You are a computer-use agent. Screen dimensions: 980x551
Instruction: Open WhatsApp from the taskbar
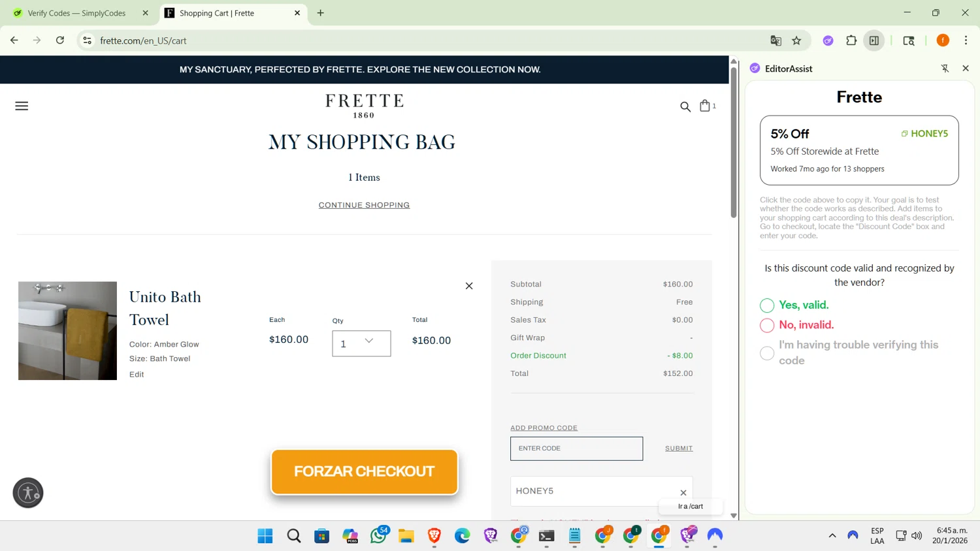[x=378, y=536]
